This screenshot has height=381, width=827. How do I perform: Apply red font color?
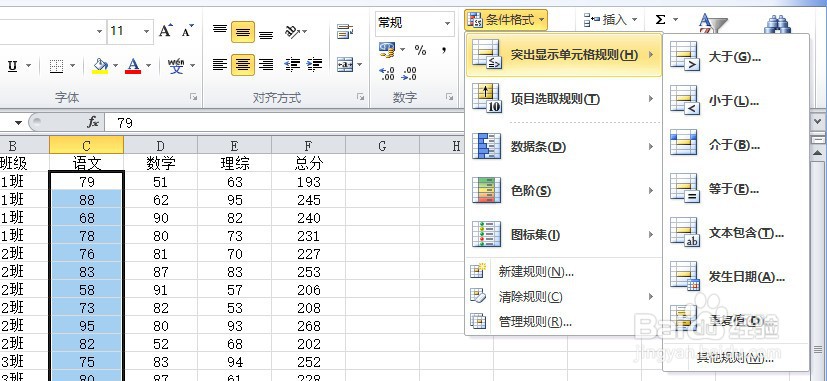click(x=133, y=66)
